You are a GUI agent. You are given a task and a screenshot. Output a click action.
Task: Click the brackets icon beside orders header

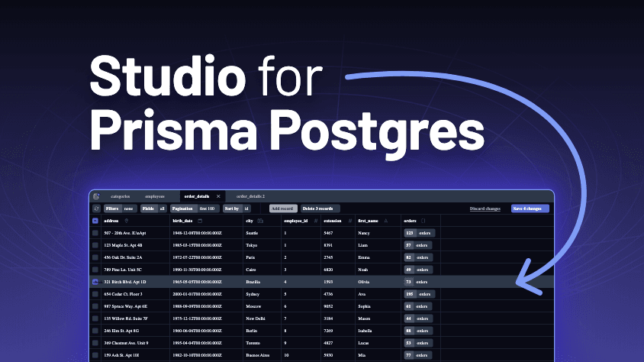(423, 221)
